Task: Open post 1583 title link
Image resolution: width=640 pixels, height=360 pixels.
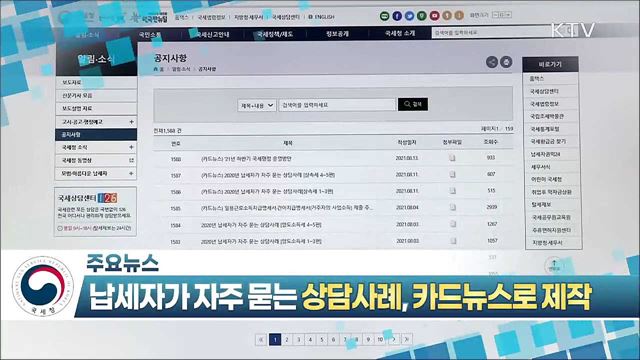Action: [261, 242]
